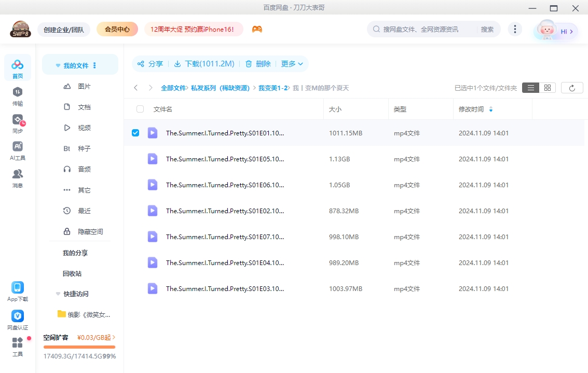Uncheck the S01E01 file checkbox

pyautogui.click(x=135, y=133)
